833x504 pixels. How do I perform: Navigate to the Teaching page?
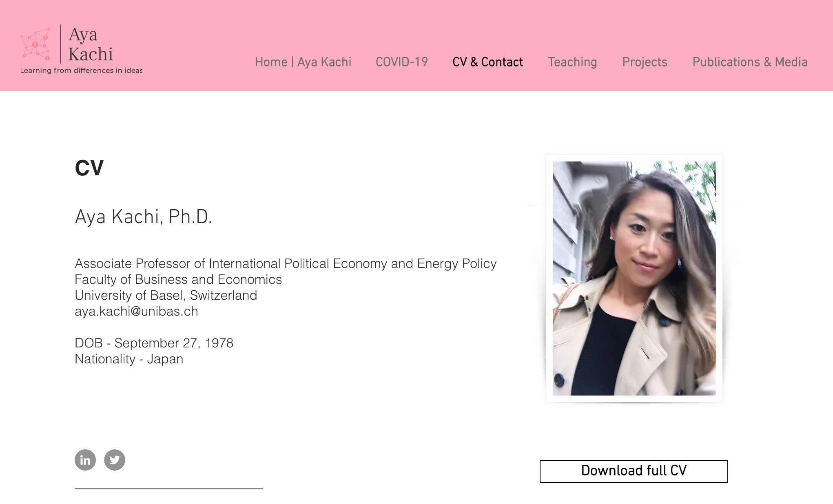pos(572,62)
